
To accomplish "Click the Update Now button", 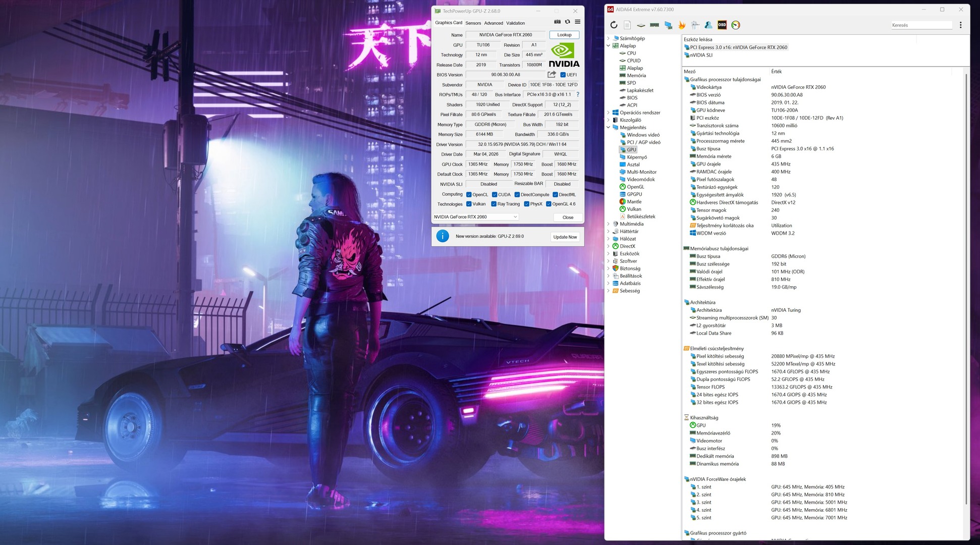I will click(x=565, y=237).
